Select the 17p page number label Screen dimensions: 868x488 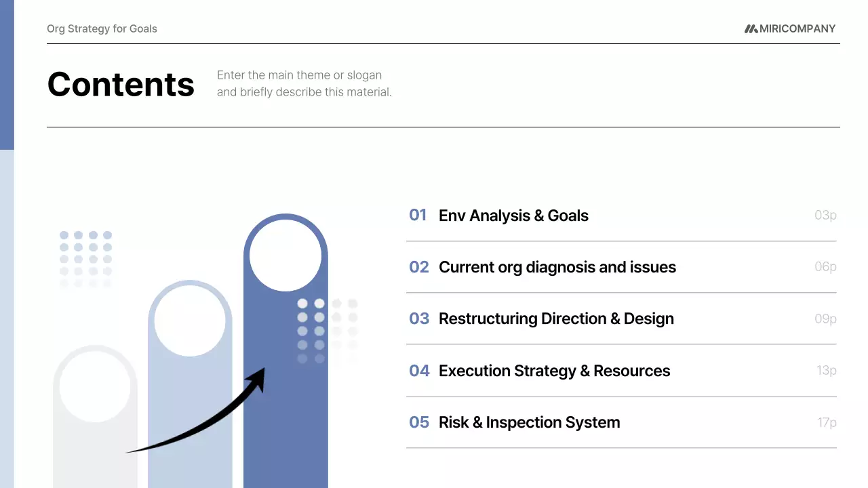827,422
